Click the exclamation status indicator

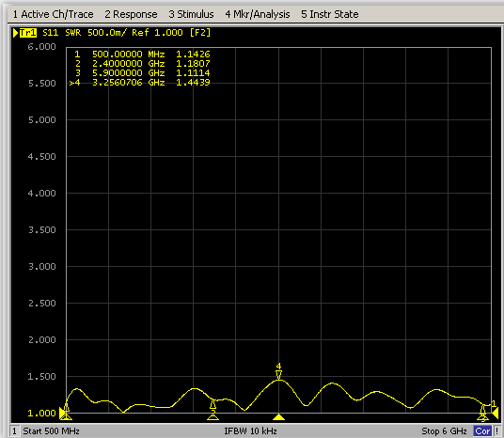coord(496,430)
